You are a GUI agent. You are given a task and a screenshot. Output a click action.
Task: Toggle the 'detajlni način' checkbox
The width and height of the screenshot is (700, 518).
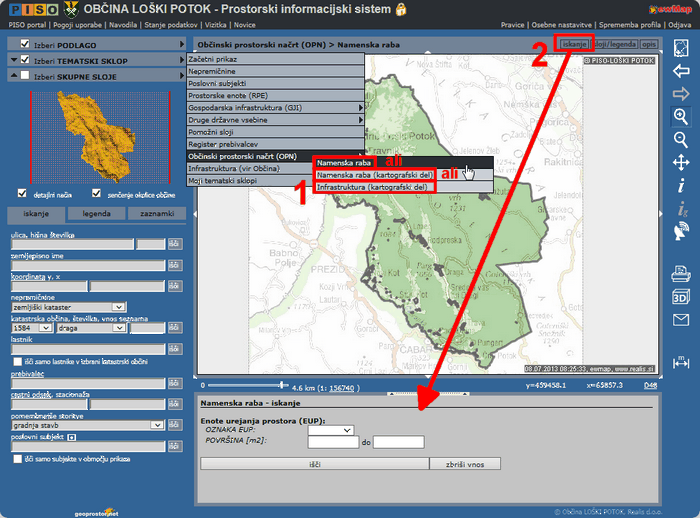coord(23,194)
